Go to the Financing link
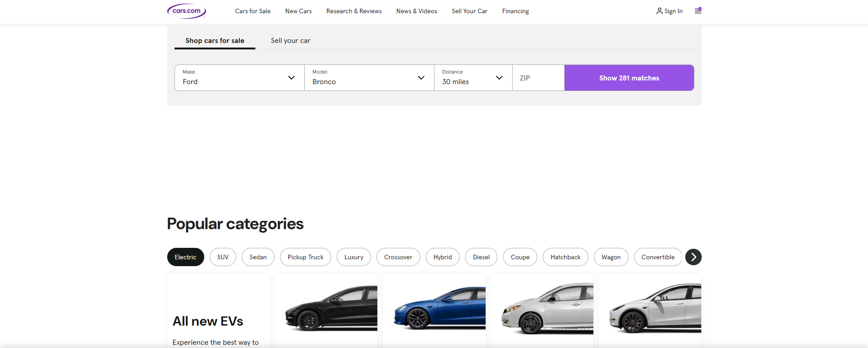This screenshot has width=868, height=348. (x=515, y=11)
